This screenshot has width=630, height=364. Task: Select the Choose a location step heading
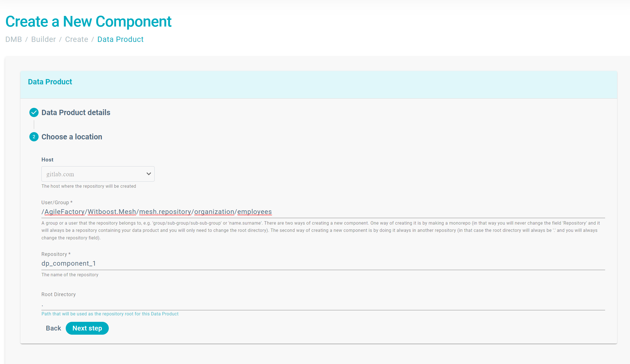click(x=72, y=137)
